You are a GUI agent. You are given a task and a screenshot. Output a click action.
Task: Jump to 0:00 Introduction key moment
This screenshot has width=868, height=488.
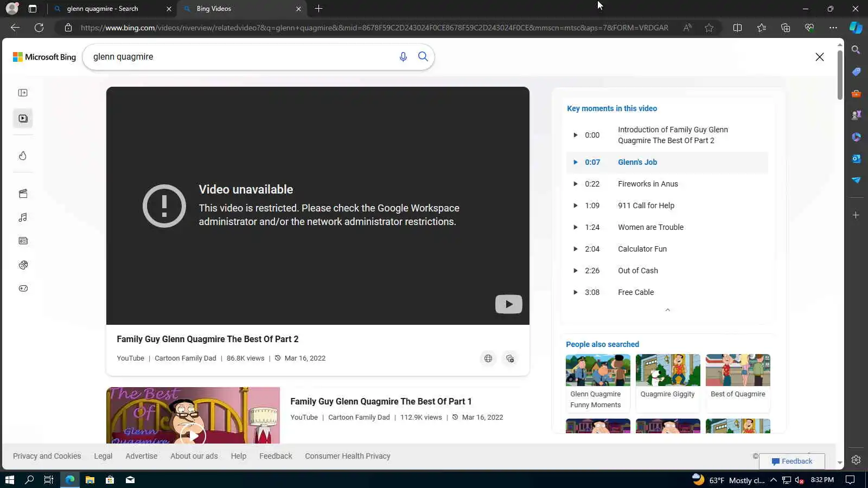click(667, 135)
